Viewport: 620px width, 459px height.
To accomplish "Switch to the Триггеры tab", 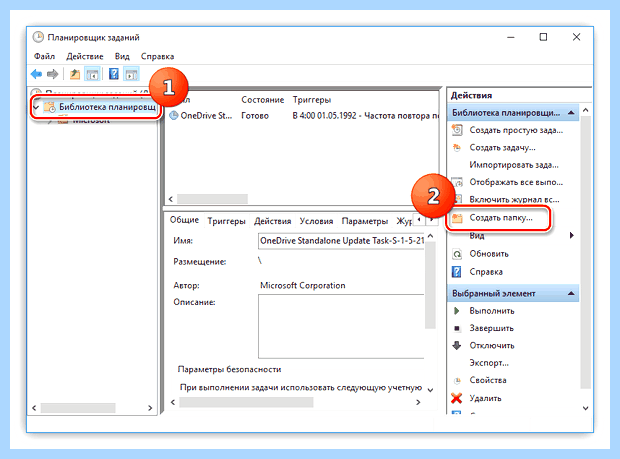I will point(227,221).
